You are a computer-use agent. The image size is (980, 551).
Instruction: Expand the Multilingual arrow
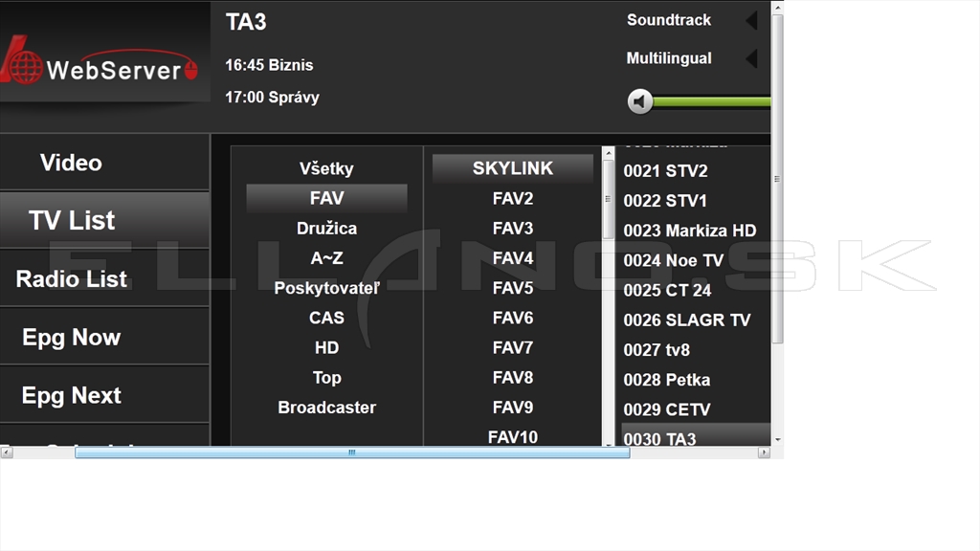751,58
